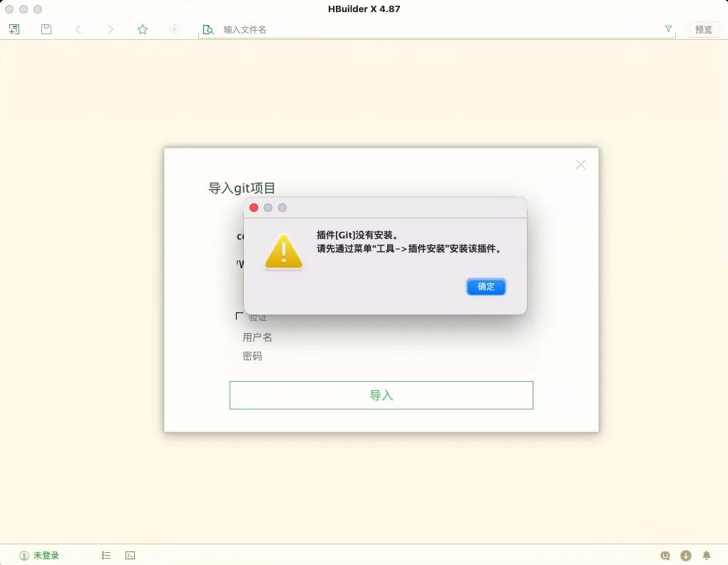Click the new file toolbar icon
Screen dimensions: 728x565
[x=14, y=29]
